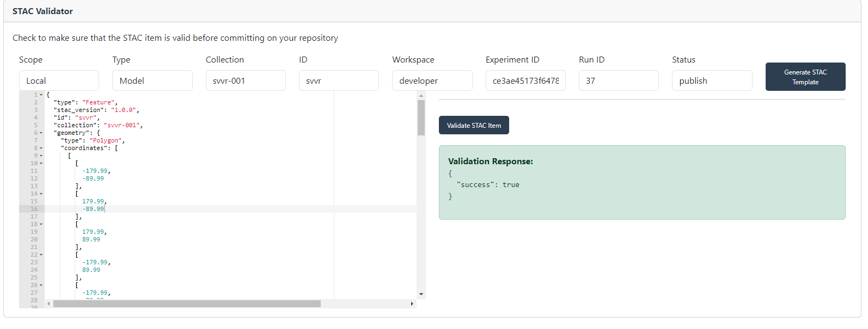Fold the coordinates array on line 8
The height and width of the screenshot is (329, 868).
tap(41, 148)
